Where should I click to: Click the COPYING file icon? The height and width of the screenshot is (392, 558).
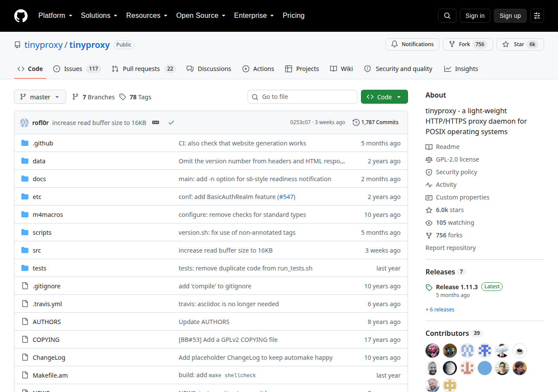[x=25, y=340]
